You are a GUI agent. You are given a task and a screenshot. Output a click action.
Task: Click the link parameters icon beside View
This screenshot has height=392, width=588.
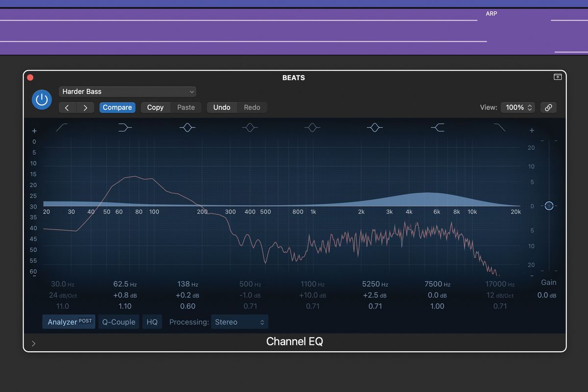[x=548, y=107]
